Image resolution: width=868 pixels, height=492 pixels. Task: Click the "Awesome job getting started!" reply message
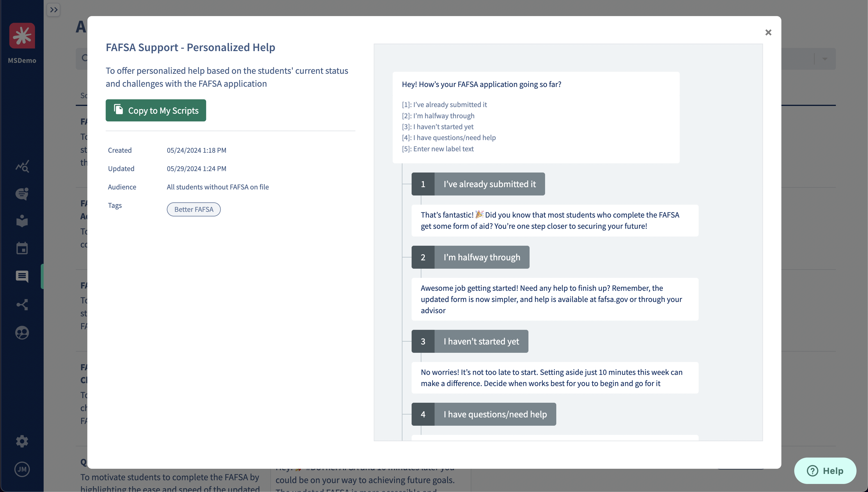(555, 299)
